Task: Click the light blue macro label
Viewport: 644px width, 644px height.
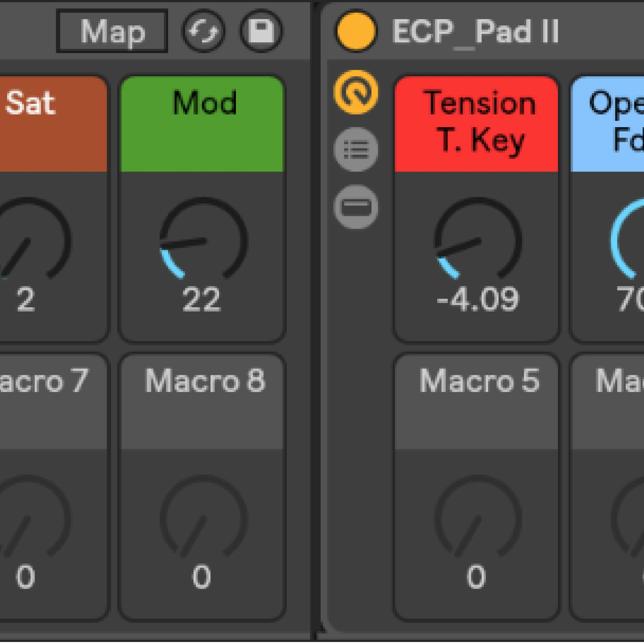Action: pos(607,124)
